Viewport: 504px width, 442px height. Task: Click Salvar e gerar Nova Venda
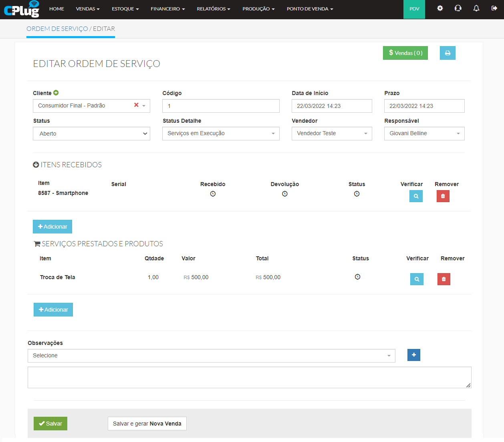(147, 424)
